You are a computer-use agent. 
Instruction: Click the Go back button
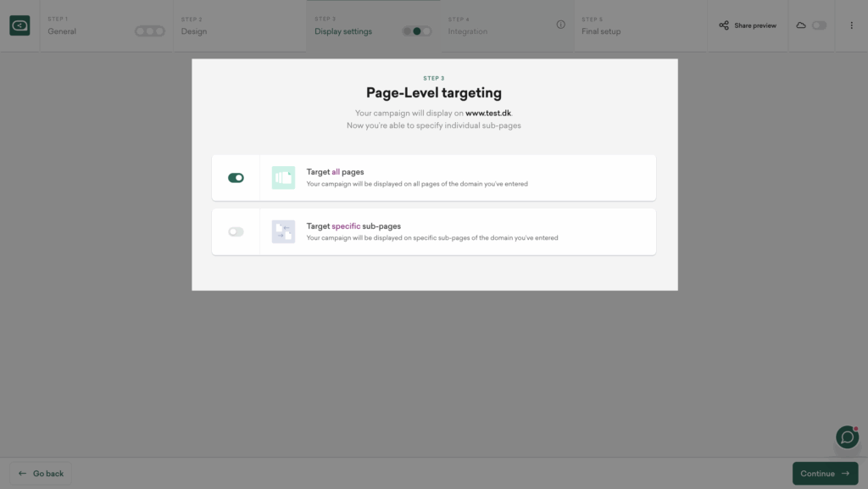coord(41,473)
